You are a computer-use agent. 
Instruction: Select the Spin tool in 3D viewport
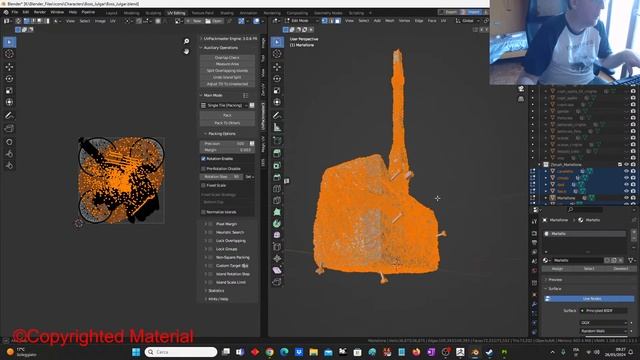point(277,223)
